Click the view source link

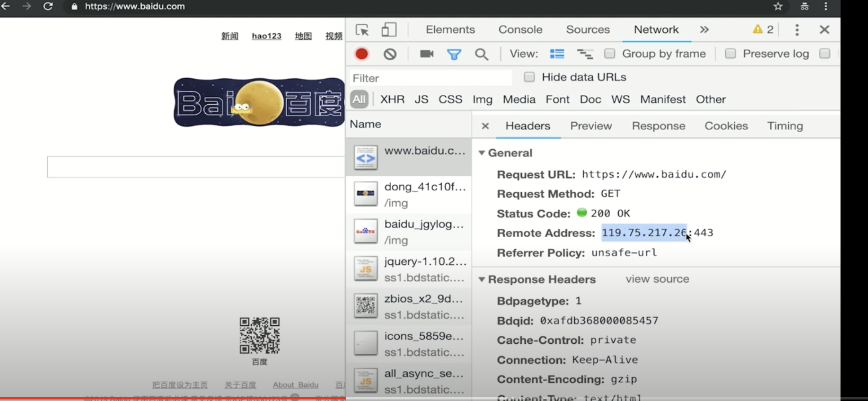click(657, 279)
